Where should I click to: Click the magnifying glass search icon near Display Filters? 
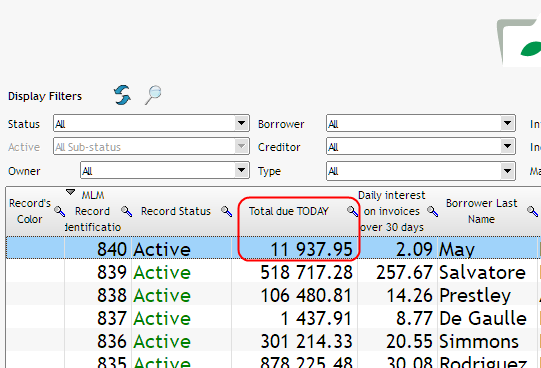(153, 95)
